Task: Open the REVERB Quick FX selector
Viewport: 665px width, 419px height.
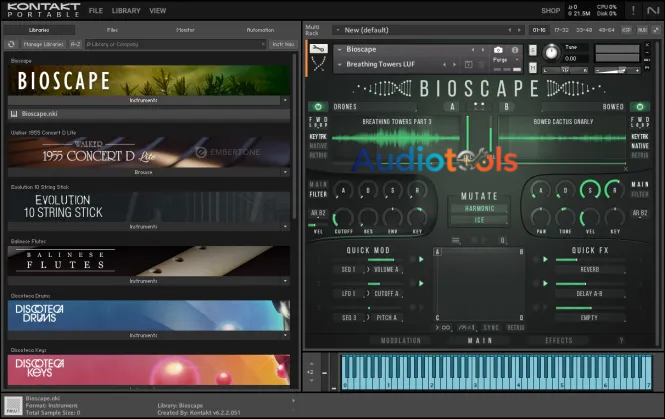Action: [590, 269]
